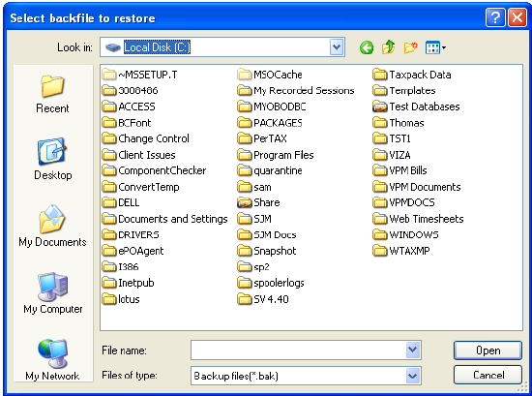
Task: Click the Cancel button
Action: tap(488, 375)
